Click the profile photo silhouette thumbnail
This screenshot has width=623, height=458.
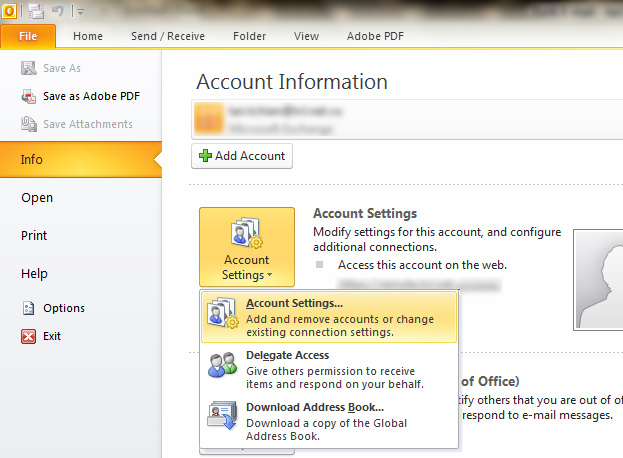pyautogui.click(x=598, y=280)
